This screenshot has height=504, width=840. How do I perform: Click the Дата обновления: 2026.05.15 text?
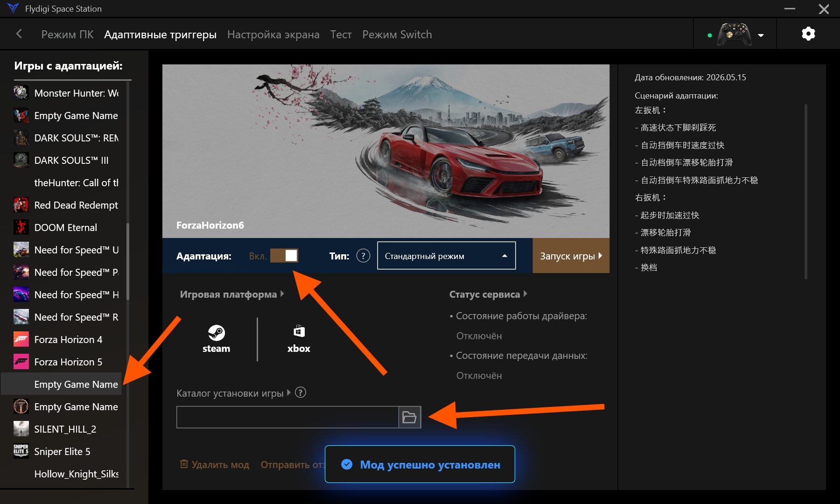tap(690, 77)
